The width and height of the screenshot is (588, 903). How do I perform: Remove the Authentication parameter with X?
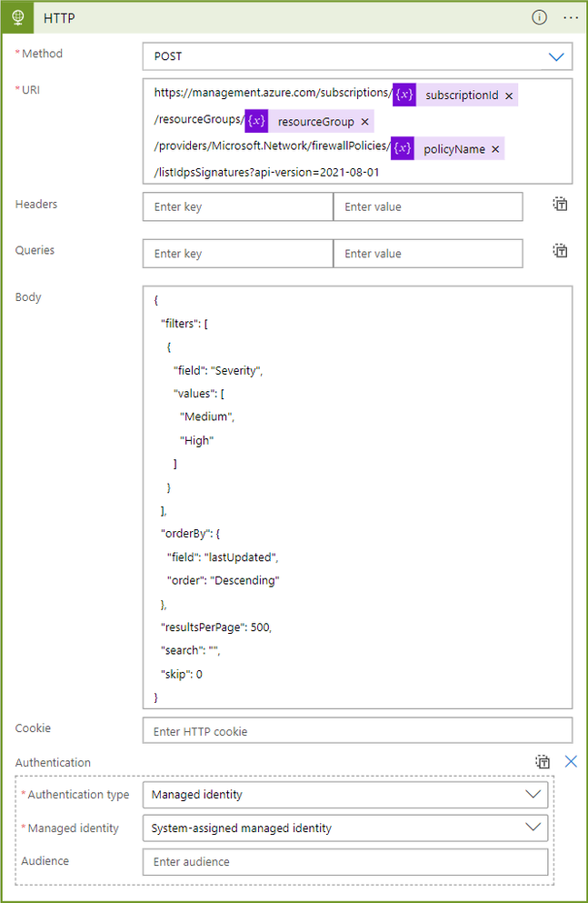pos(571,761)
